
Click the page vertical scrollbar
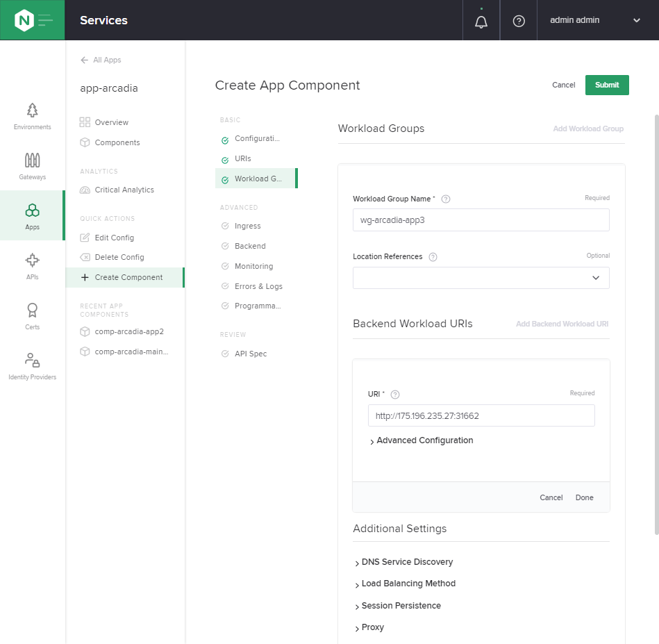point(656,324)
